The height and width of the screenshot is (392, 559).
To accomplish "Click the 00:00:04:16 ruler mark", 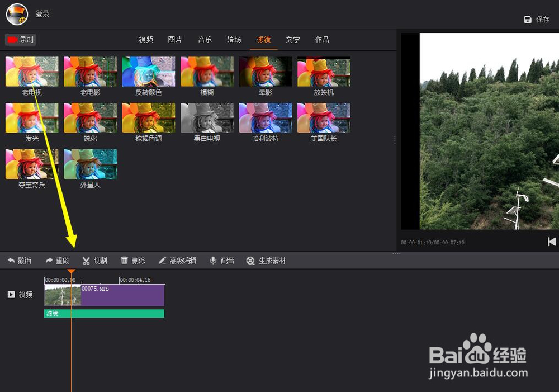I will point(135,280).
